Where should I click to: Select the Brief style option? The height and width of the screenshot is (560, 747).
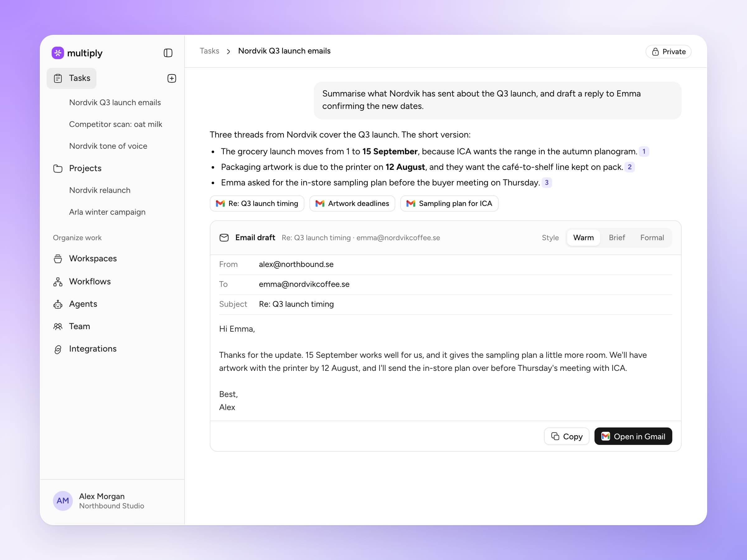(617, 238)
